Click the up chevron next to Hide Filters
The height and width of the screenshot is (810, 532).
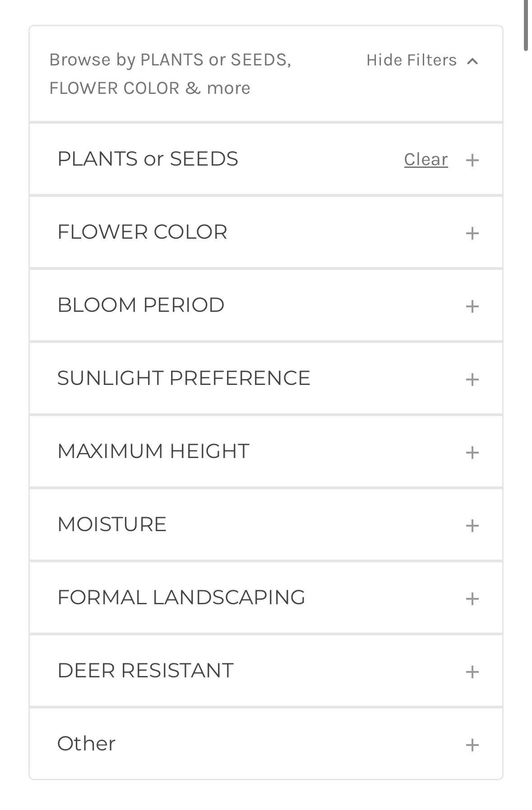coord(472,61)
